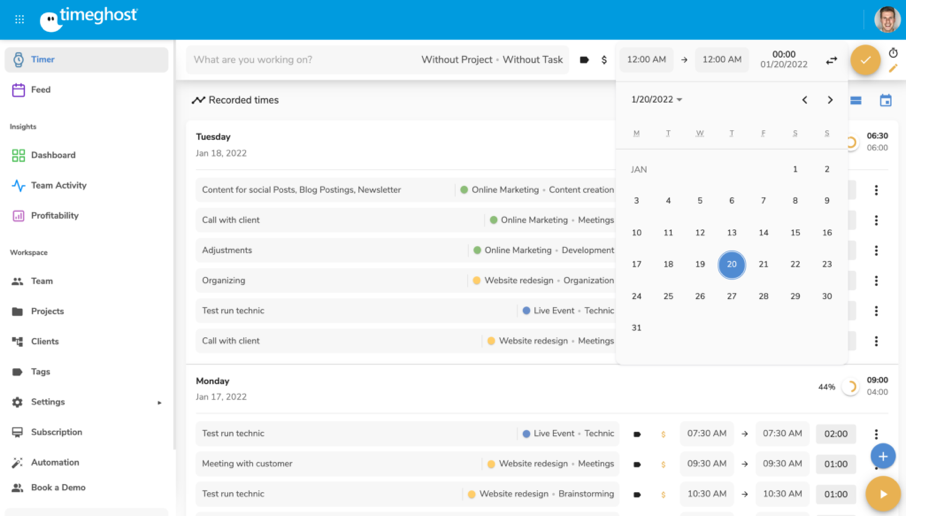The width and height of the screenshot is (940, 516).
Task: Open Dashboard in the sidebar
Action: point(53,155)
